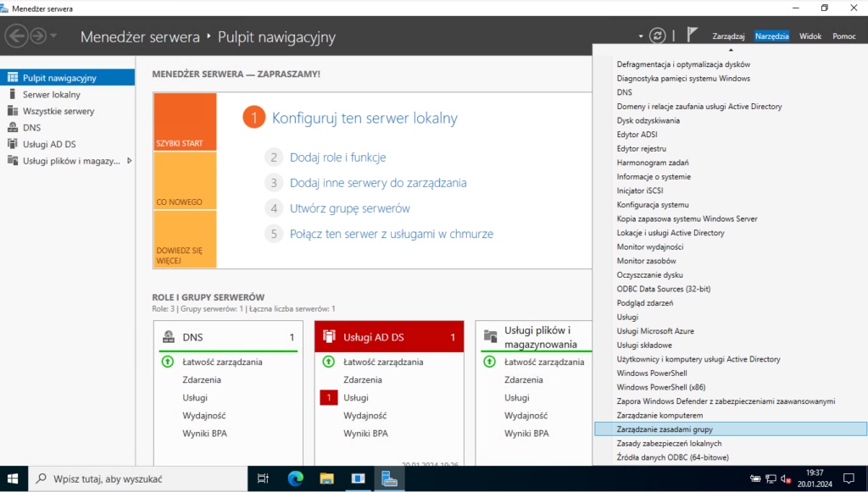
Task: Click the DNS tile manageability status icon
Action: click(x=168, y=362)
